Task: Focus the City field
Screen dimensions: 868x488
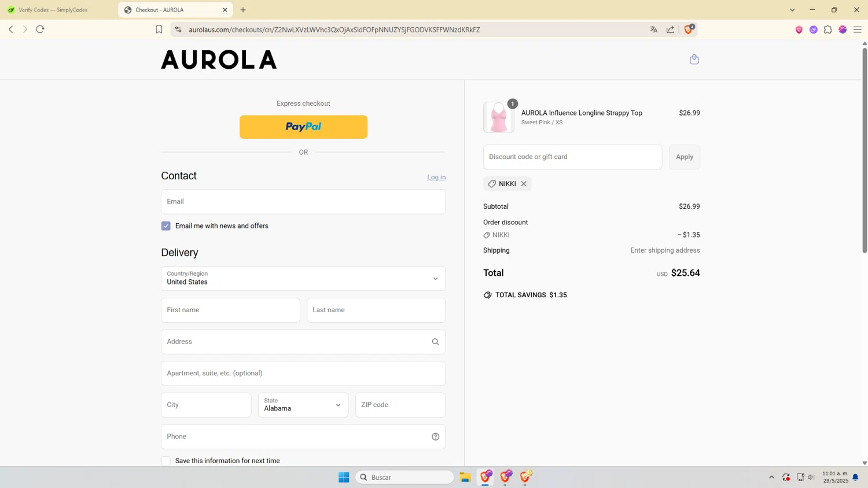Action: (x=206, y=405)
